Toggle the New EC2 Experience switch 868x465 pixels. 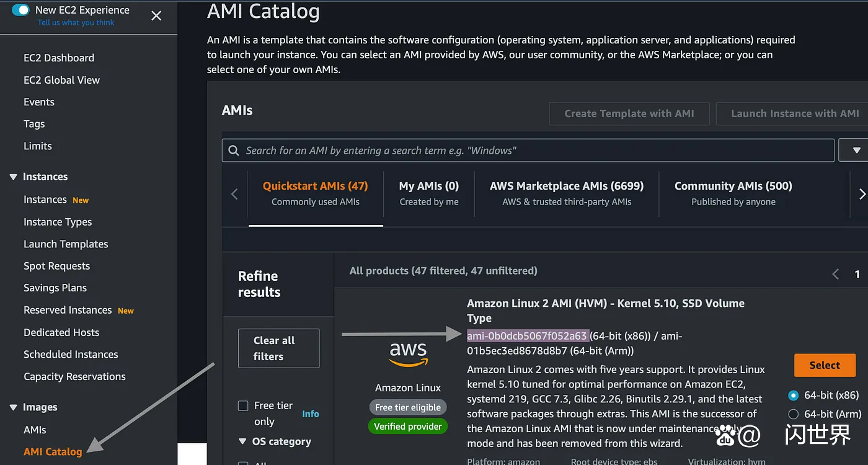pyautogui.click(x=20, y=10)
